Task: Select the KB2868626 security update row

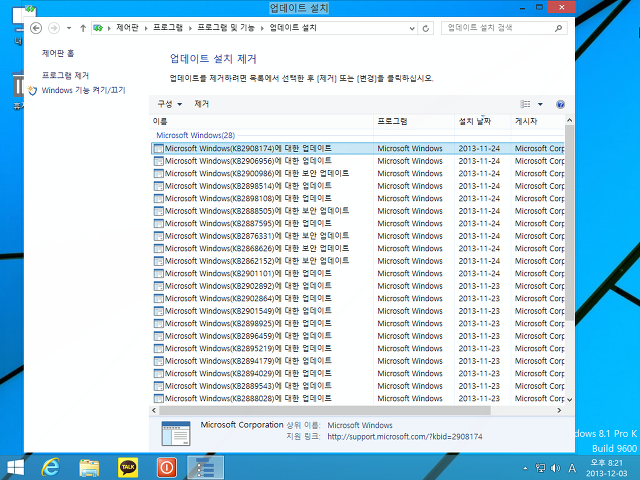Action: [x=358, y=249]
